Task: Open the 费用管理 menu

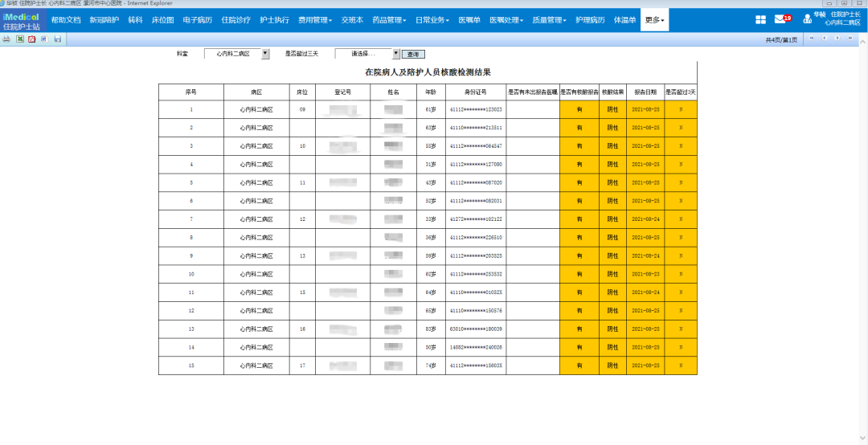Action: click(x=314, y=19)
